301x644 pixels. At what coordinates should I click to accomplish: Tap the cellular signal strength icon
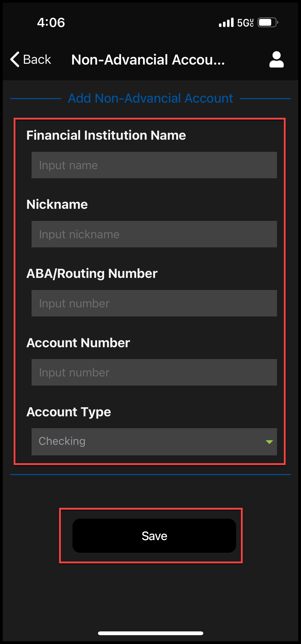(x=226, y=22)
